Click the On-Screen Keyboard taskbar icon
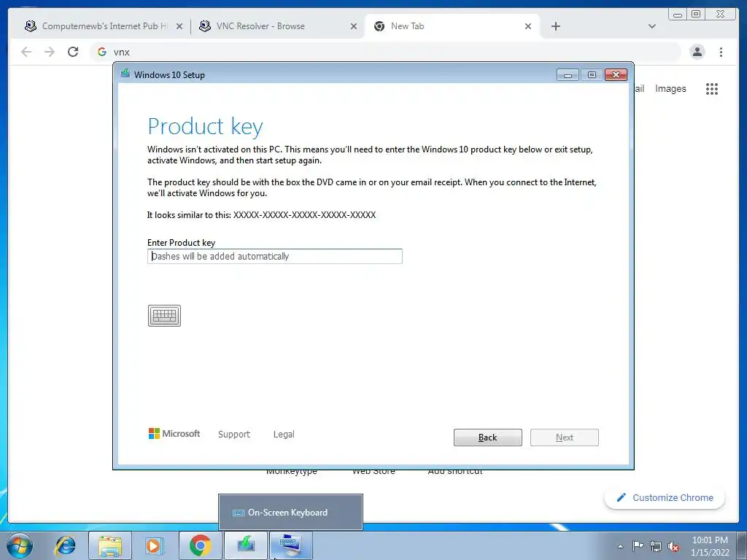Screen dimensions: 747x560 291,545
